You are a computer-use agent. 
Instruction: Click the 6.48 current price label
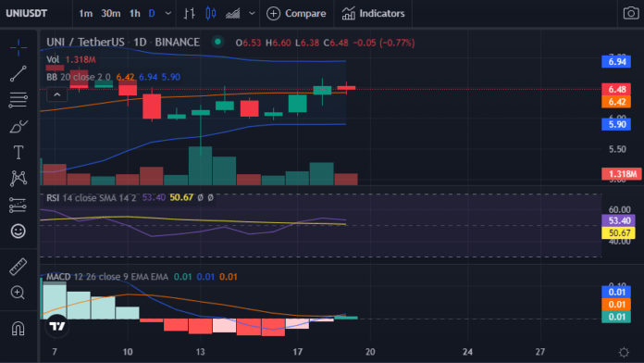tap(616, 89)
